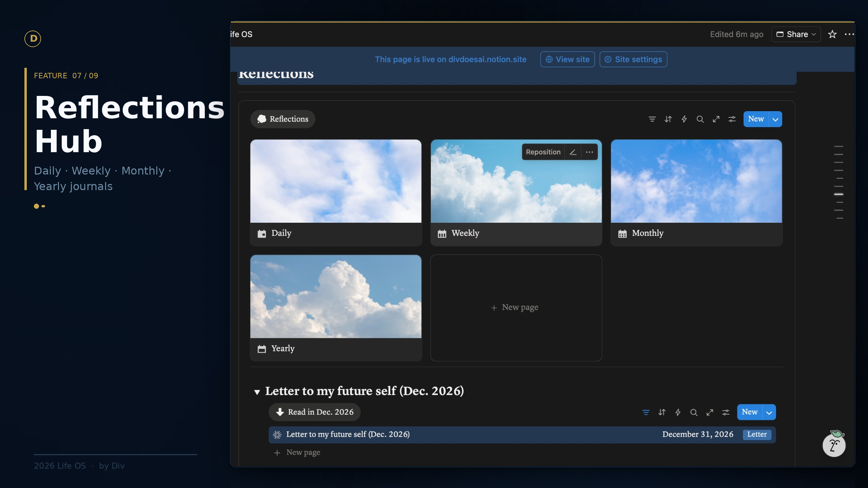The width and height of the screenshot is (868, 488).
Task: Click the search icon above the letters table
Action: point(693,412)
